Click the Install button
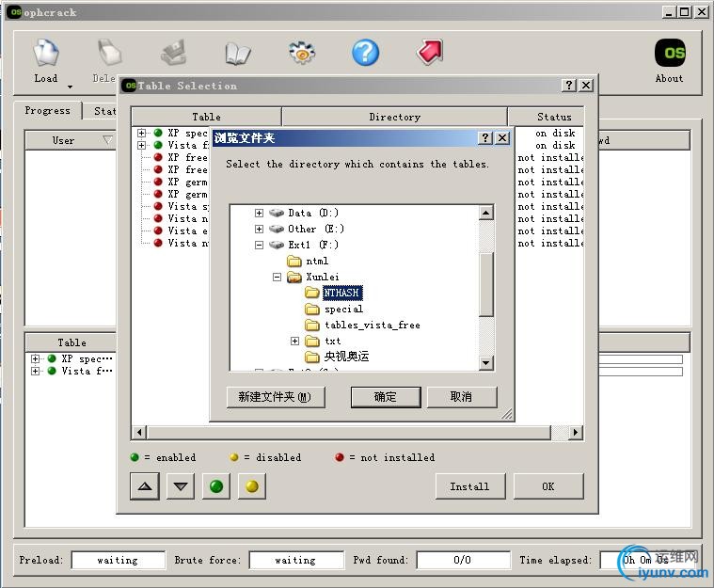This screenshot has width=714, height=588. [x=470, y=486]
